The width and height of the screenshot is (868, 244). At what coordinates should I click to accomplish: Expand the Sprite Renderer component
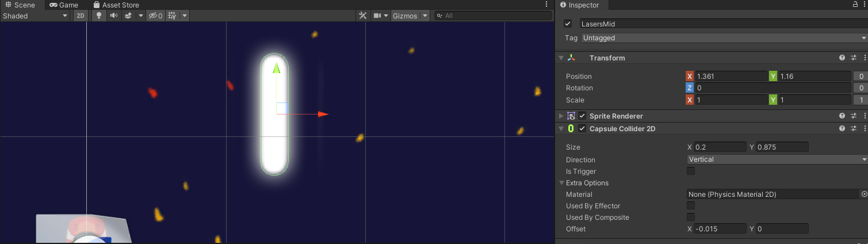pos(561,116)
